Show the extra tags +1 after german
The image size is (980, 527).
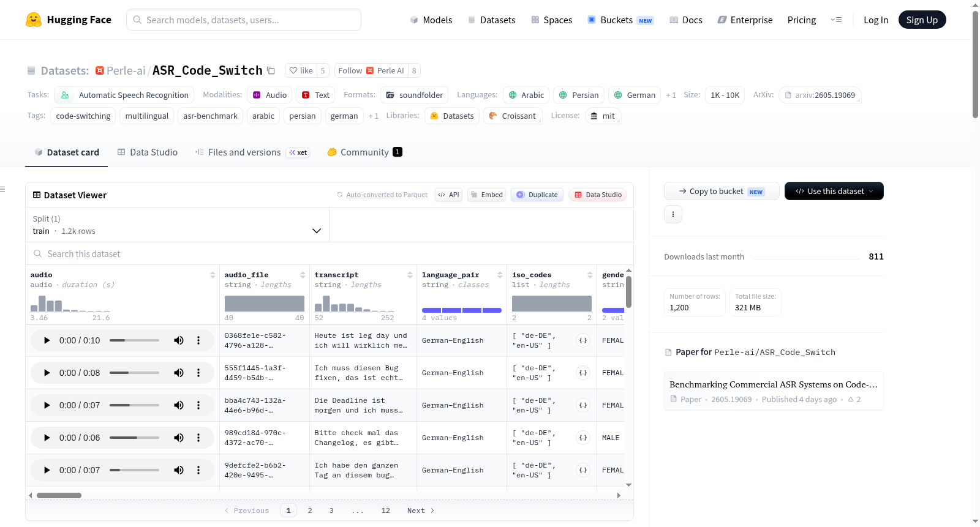[x=373, y=116]
